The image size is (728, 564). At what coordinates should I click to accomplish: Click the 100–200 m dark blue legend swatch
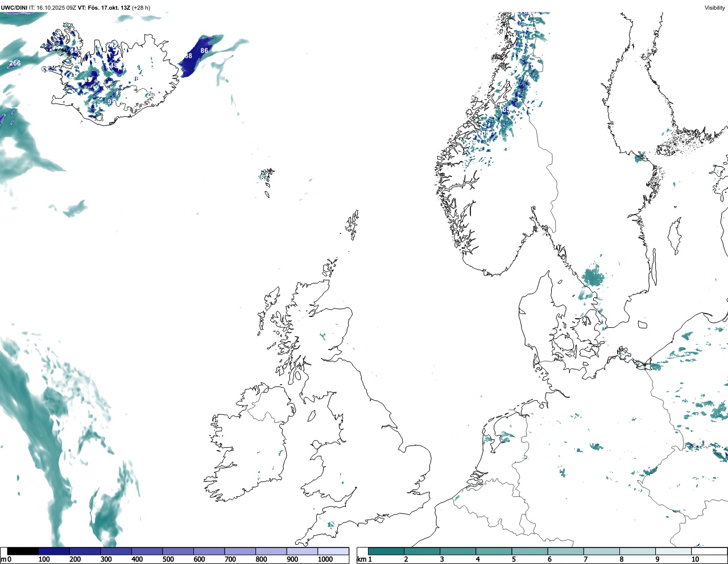click(x=54, y=551)
